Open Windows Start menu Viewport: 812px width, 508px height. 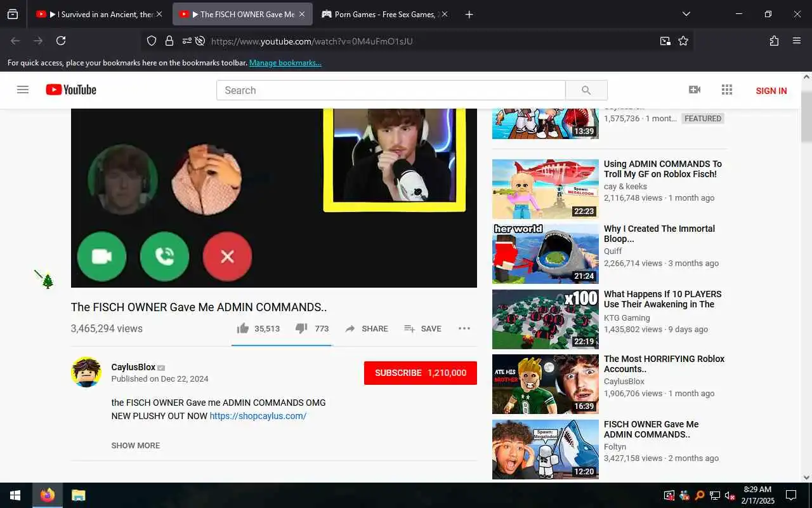click(x=15, y=495)
